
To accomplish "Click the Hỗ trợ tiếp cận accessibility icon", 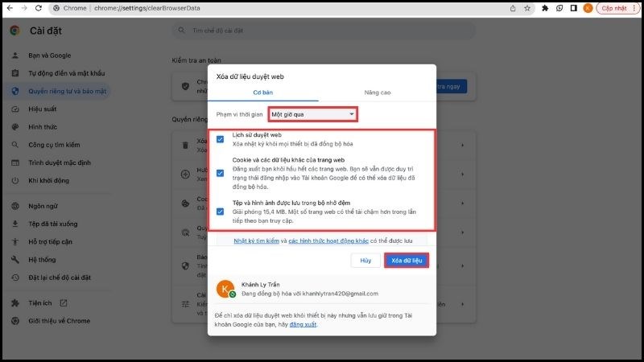I will tap(15, 242).
